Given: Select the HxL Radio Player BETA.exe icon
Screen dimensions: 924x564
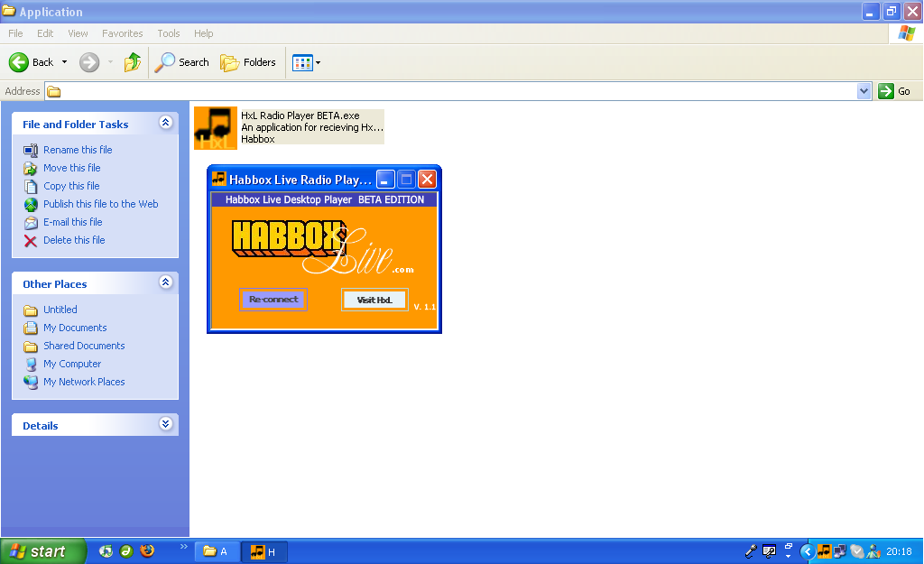Looking at the screenshot, I should pyautogui.click(x=216, y=128).
